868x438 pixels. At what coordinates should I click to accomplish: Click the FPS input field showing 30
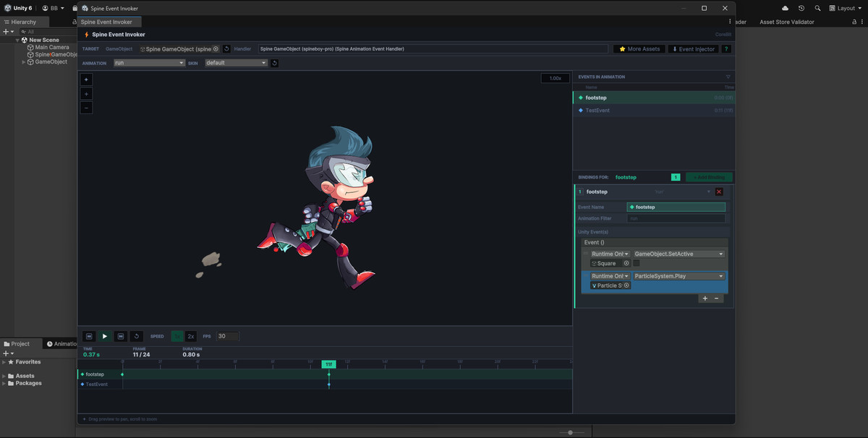point(228,336)
